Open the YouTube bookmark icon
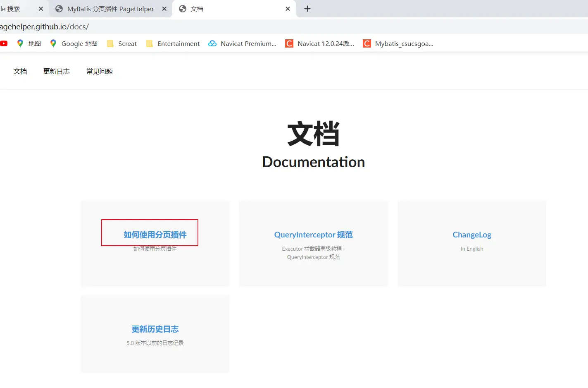Screen dimensions: 588x388 [x=4, y=43]
